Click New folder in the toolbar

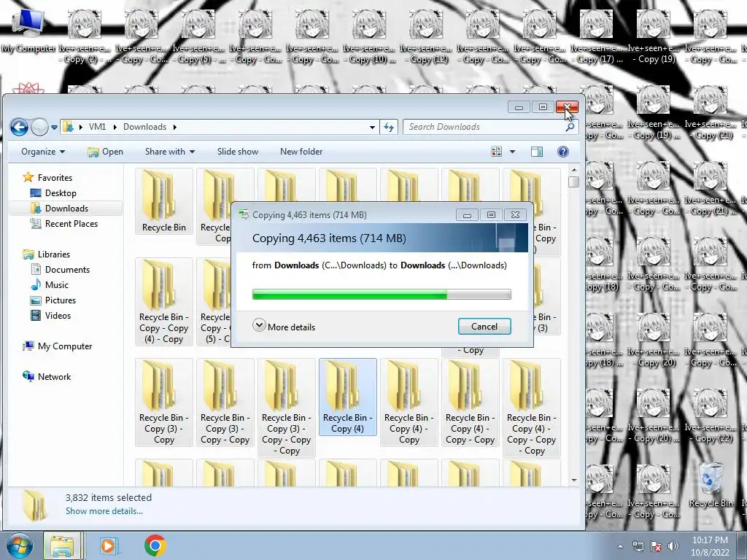[x=301, y=152]
